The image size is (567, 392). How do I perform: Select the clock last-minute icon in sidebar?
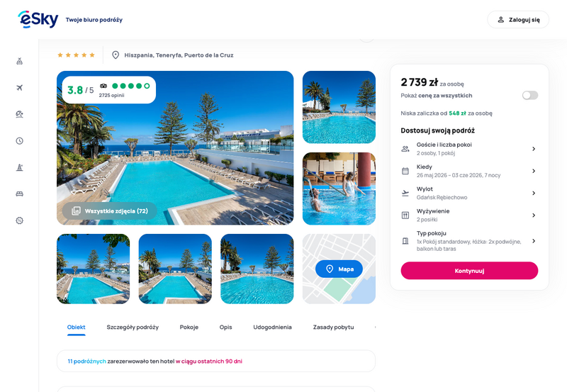(x=20, y=140)
